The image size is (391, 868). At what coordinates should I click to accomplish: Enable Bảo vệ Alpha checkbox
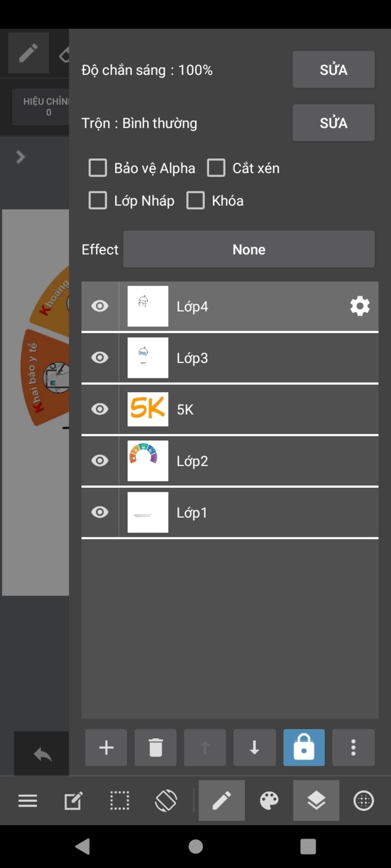(x=98, y=168)
